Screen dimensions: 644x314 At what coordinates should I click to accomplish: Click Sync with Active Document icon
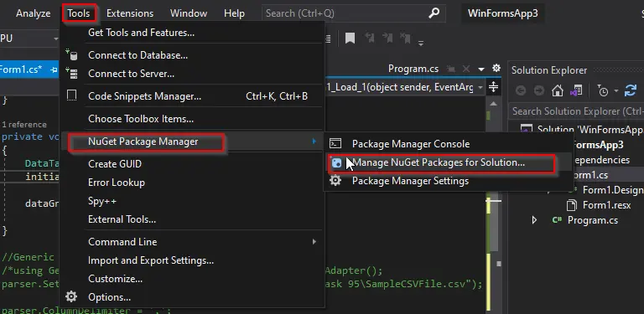pos(631,90)
